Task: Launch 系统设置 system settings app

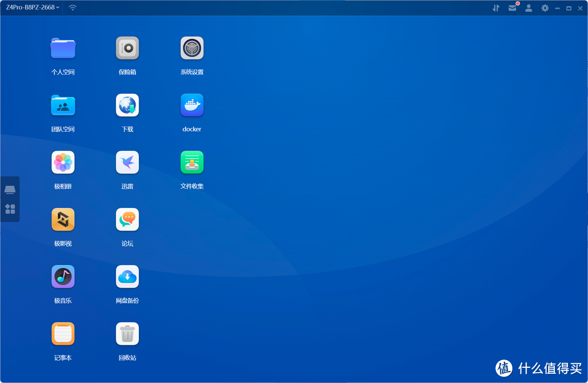Action: [x=192, y=48]
